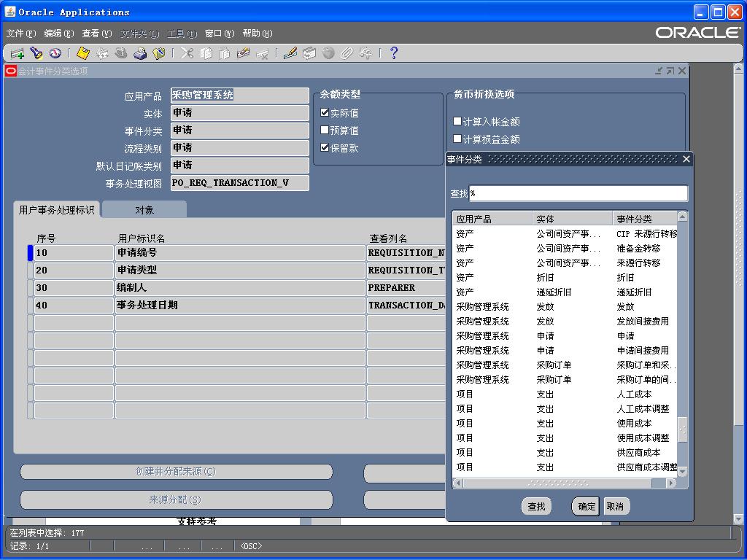Uncheck the 实际值 balance type checkbox

click(x=325, y=113)
